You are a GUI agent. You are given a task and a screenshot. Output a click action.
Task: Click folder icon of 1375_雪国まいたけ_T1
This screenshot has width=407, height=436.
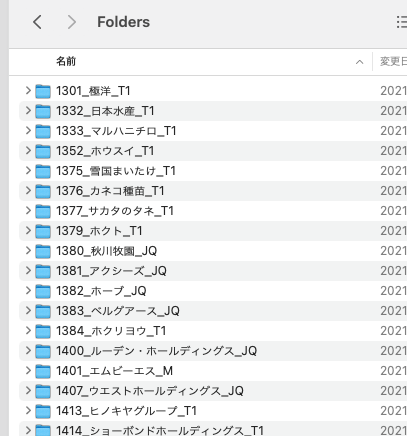(x=43, y=171)
